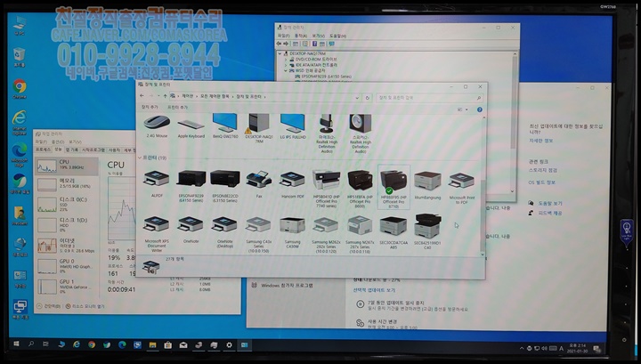
Task: Select the HP OfficeJet Pro 7740 series printer
Action: click(x=326, y=189)
